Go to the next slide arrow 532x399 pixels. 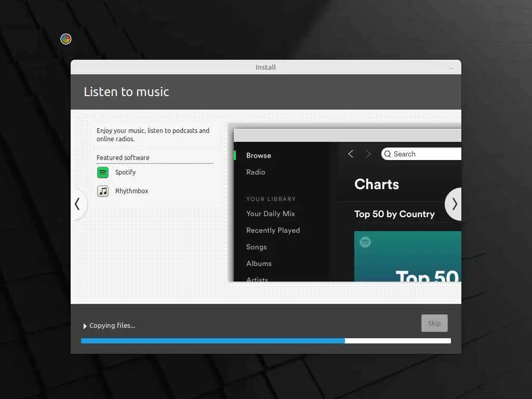[454, 204]
